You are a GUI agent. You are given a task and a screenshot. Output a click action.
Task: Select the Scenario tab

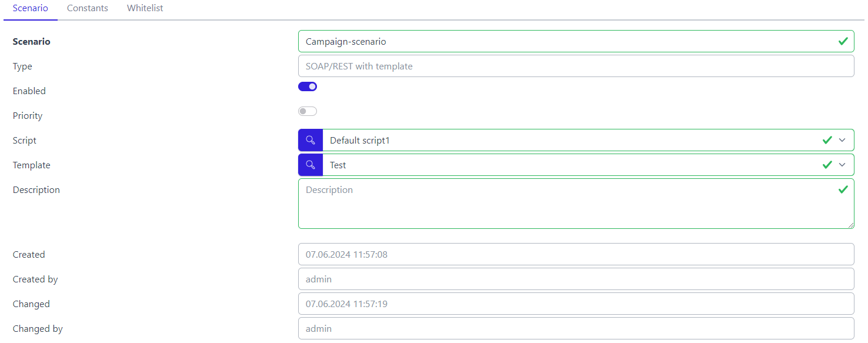(31, 8)
